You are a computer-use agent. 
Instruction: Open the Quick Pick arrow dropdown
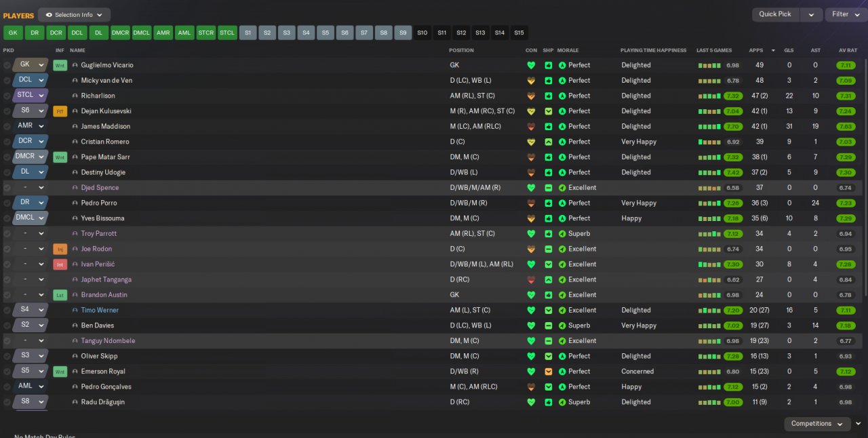[811, 14]
